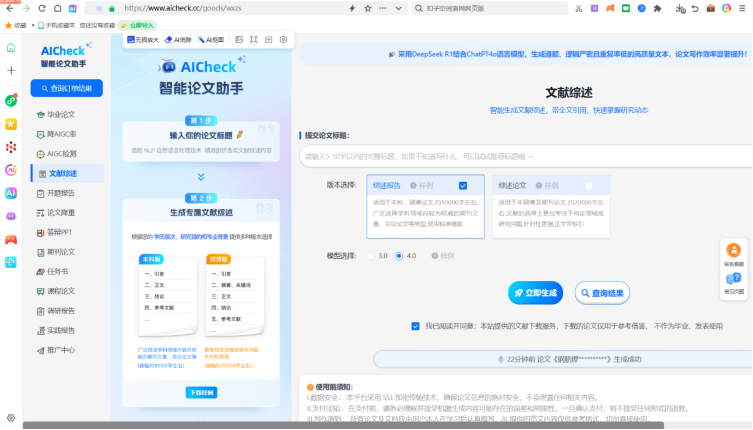
Task: Select the 文献综述 menu item
Action: (68, 173)
